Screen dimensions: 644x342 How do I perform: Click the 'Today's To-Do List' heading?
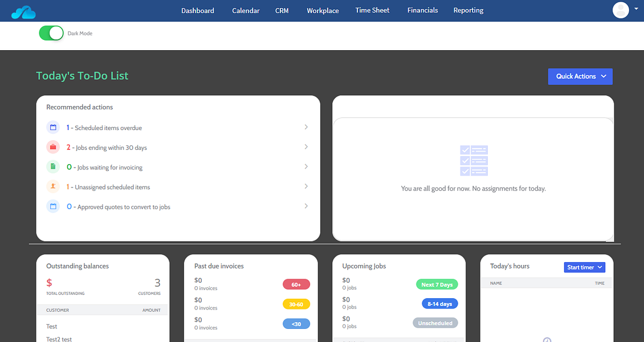(x=82, y=76)
